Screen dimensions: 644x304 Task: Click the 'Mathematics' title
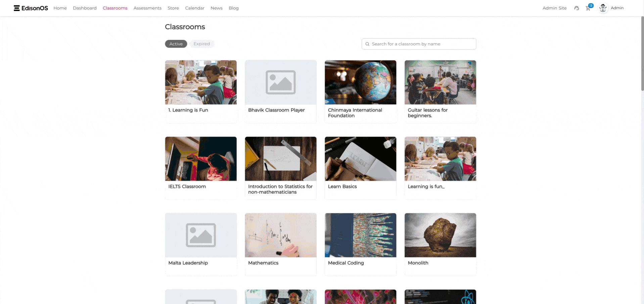click(x=263, y=263)
